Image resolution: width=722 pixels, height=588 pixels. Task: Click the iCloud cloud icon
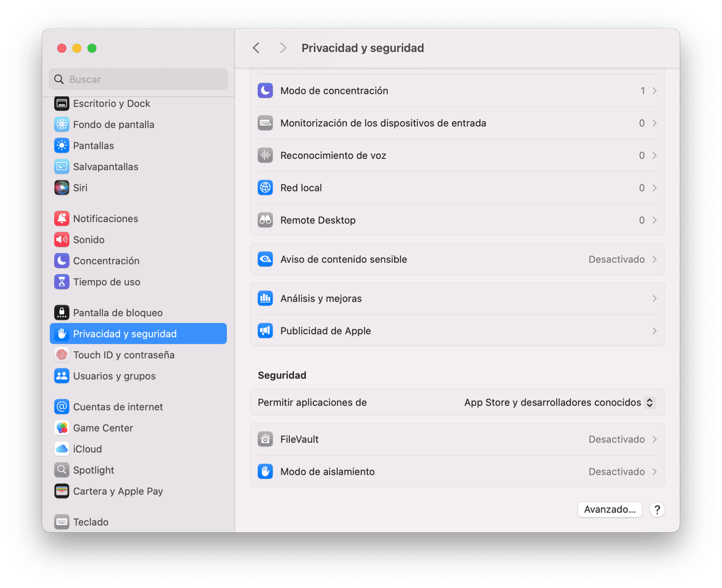62,449
